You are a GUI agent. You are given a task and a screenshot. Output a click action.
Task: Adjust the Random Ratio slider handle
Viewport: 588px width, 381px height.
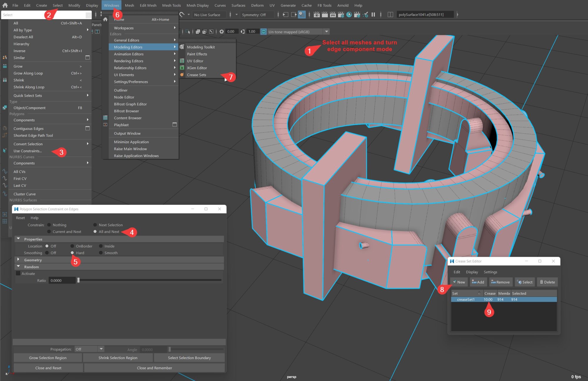tap(78, 280)
